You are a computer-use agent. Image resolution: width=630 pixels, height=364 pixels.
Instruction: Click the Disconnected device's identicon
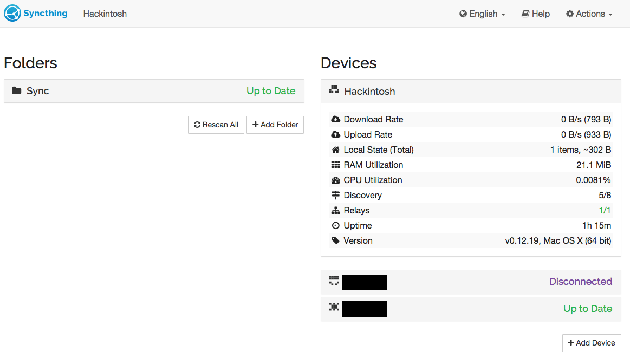(334, 281)
